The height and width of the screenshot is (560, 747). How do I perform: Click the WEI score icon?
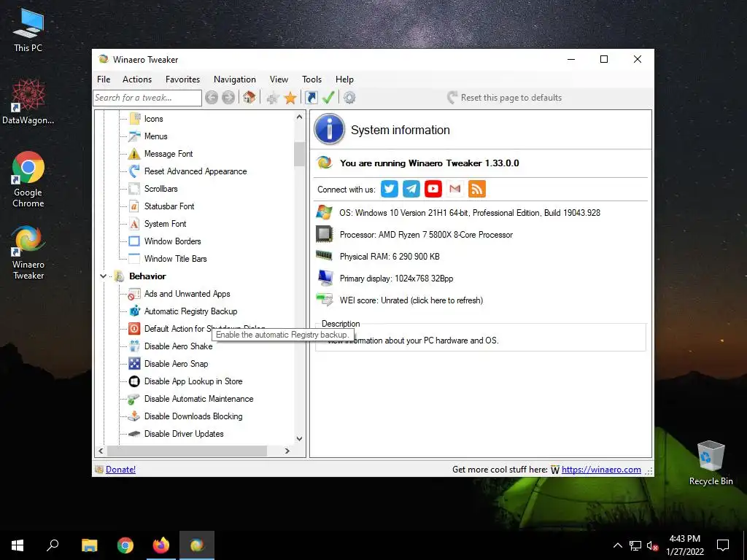324,300
